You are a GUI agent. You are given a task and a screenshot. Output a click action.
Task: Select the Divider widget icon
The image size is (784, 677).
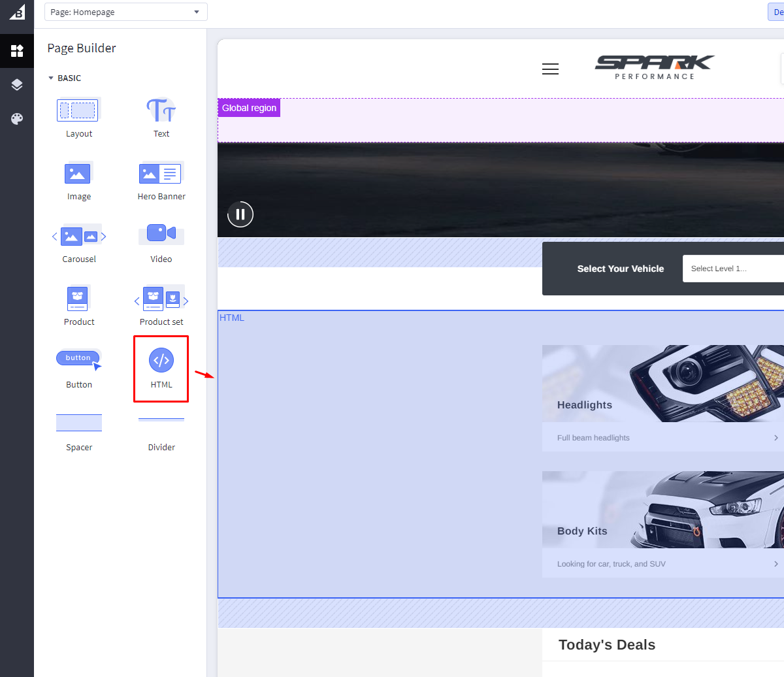coord(161,420)
